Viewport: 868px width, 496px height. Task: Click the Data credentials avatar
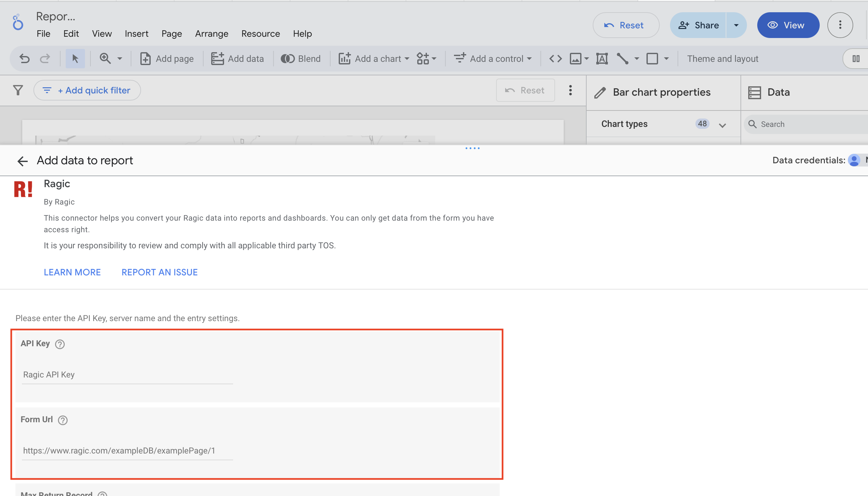854,160
